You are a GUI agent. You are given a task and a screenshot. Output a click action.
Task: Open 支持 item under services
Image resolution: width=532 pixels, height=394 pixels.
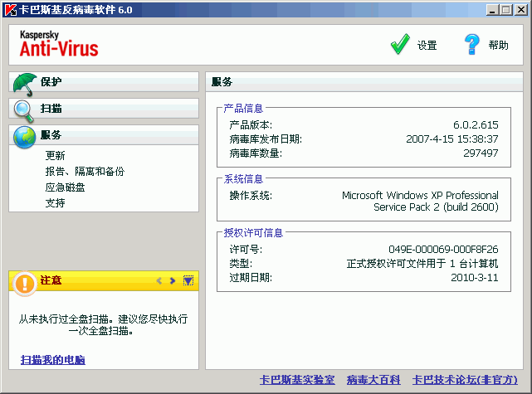(55, 202)
